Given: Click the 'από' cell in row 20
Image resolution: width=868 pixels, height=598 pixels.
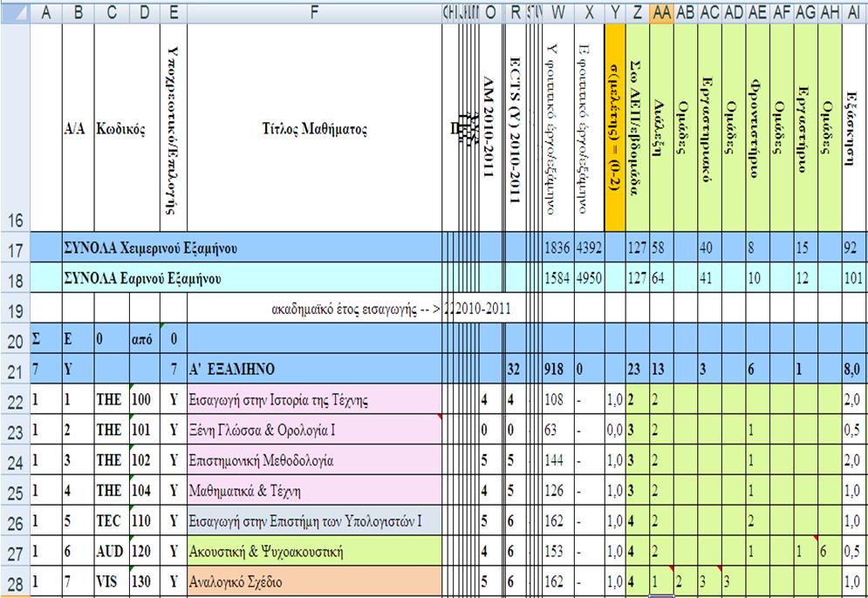Looking at the screenshot, I should [x=145, y=338].
